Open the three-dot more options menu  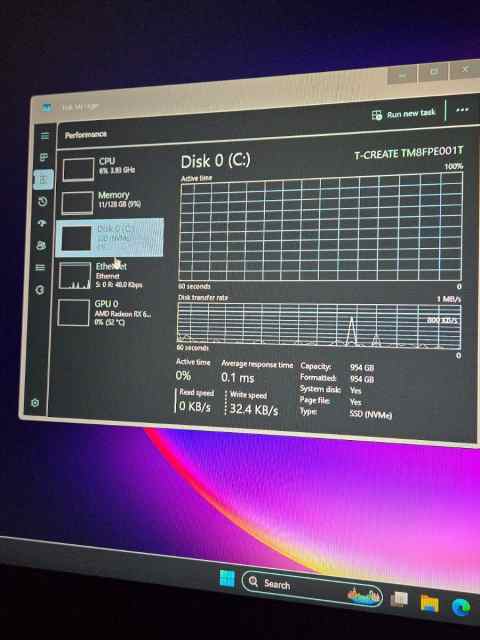[462, 109]
